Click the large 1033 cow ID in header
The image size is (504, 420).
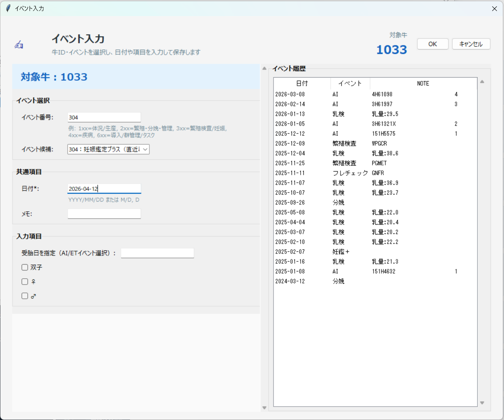[x=391, y=50]
